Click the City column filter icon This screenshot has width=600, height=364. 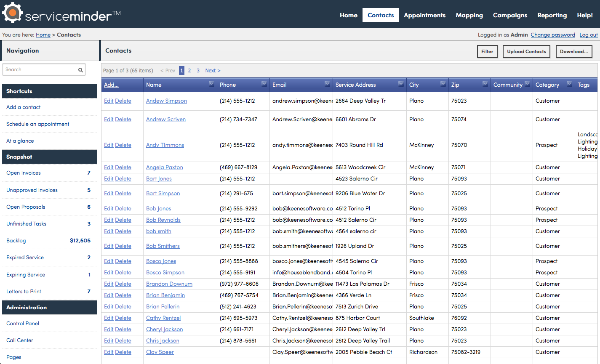(443, 84)
